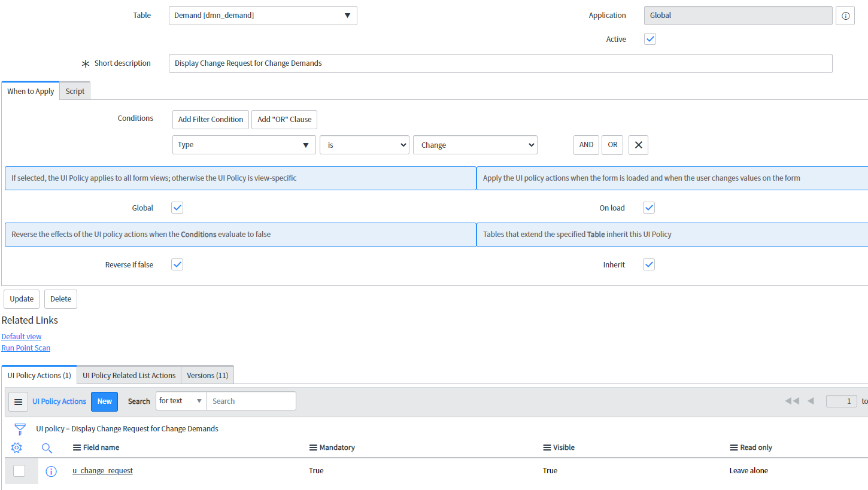Switch to the Script tab
Screen dimensions: 868x490
[x=74, y=90]
